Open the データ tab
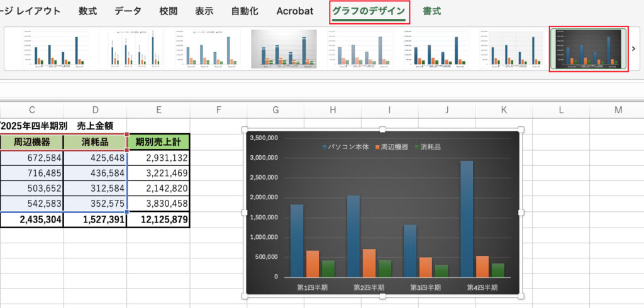The image size is (644, 308). pyautogui.click(x=128, y=11)
